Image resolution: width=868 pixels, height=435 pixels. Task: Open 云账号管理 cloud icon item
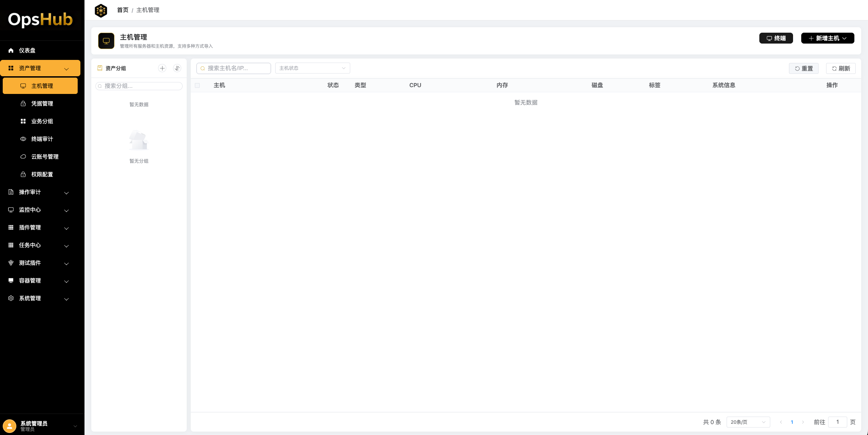(x=23, y=157)
